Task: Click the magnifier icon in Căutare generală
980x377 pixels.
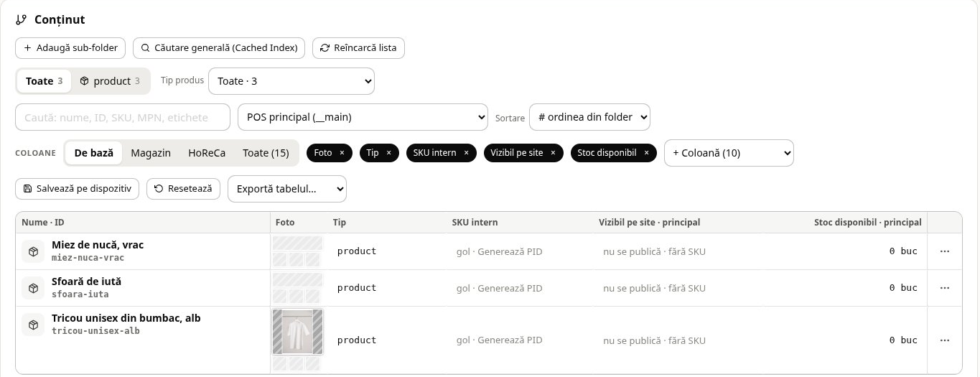Action: coord(146,48)
